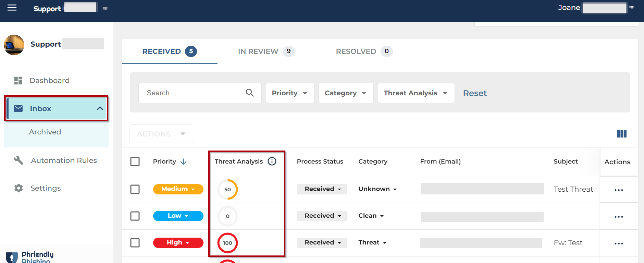Viewport: 644px width, 263px height.
Task: Open Received status dropdown in Medium row
Action: coord(322,189)
